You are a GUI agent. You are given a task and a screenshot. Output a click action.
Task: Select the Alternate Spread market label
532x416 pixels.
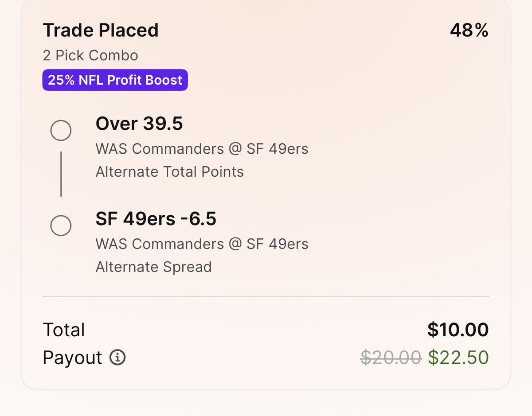(154, 267)
